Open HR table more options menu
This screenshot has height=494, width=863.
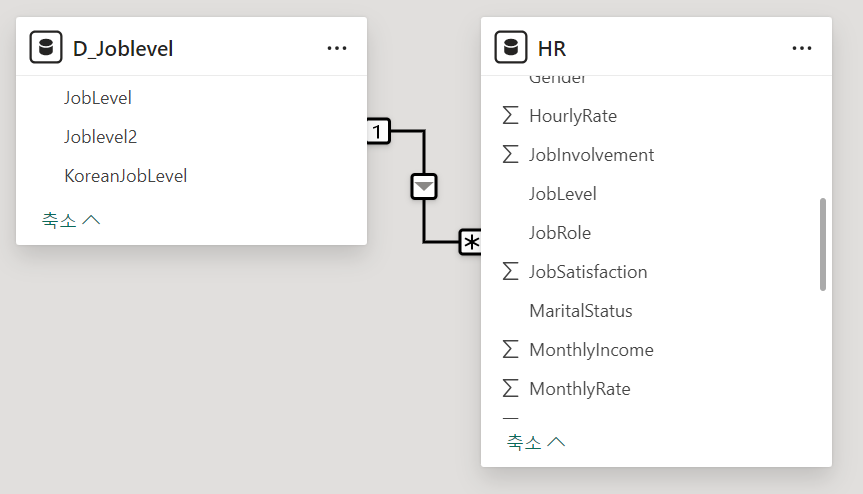[802, 48]
